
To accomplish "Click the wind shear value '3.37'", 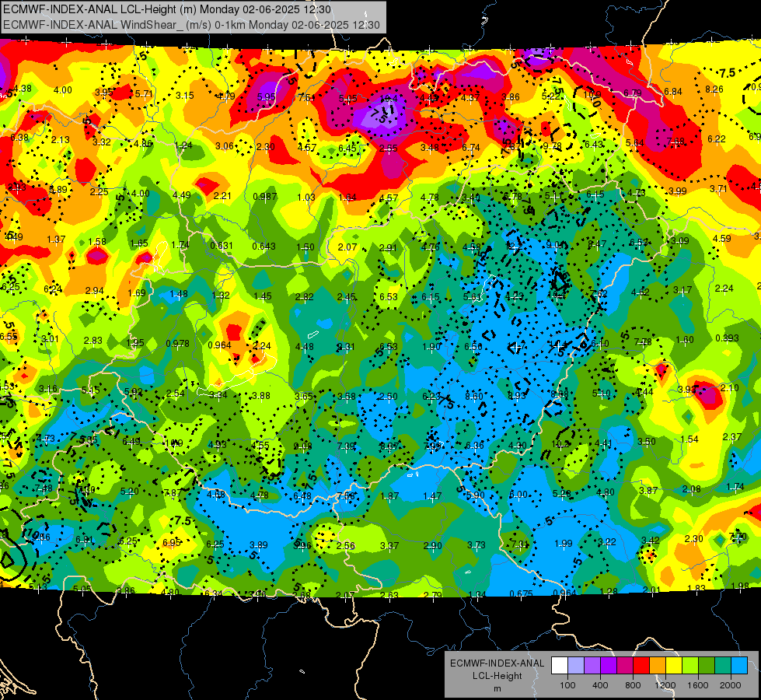I will click(389, 545).
